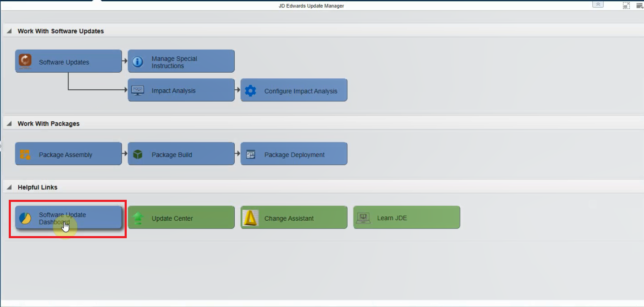Collapse the header with the double-chevron button
This screenshot has width=644, height=307.
click(598, 4)
